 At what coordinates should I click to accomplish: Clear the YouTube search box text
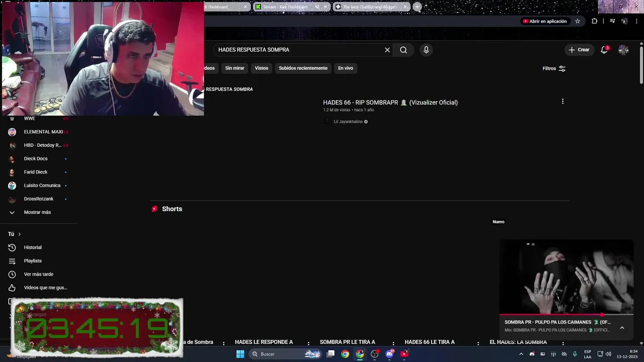pos(387,50)
